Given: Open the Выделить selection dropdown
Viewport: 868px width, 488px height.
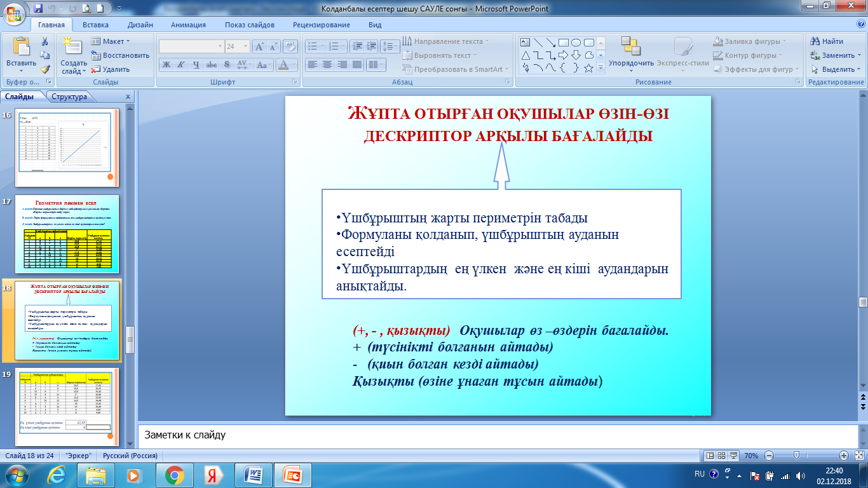Looking at the screenshot, I should (836, 69).
